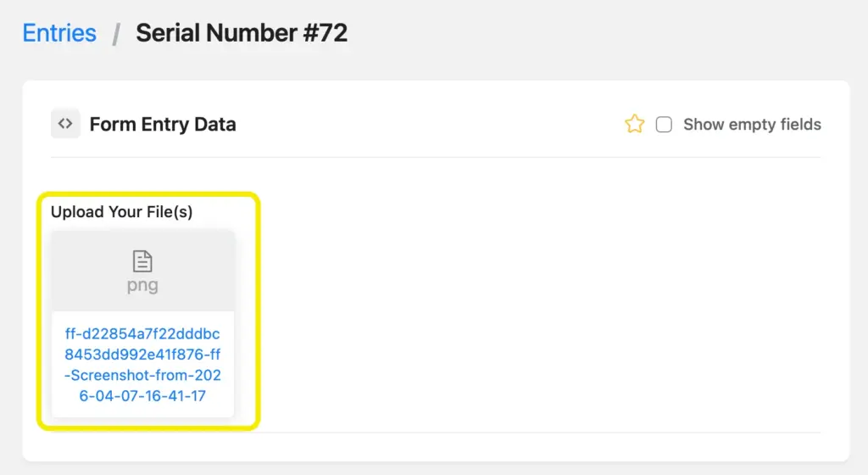This screenshot has width=868, height=475.
Task: Click the "6-04-07-16-41-17" timestamp line of the filename
Action: pyautogui.click(x=142, y=396)
